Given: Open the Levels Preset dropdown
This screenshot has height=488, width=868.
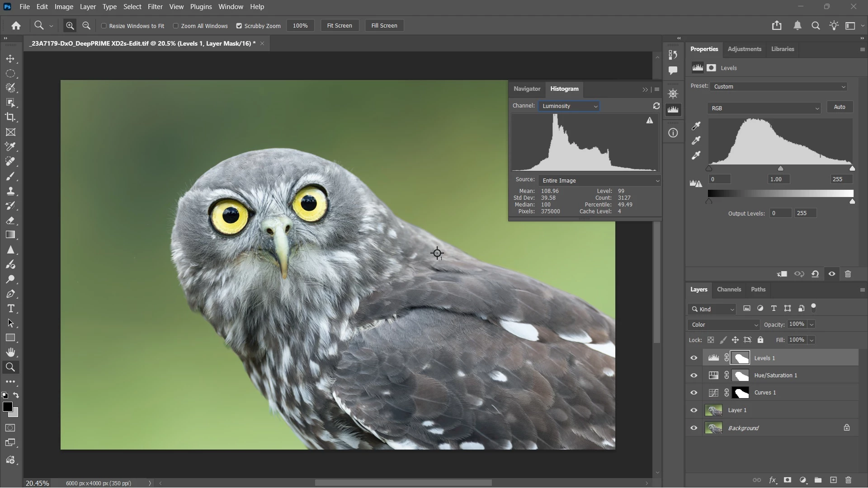Looking at the screenshot, I should click(778, 87).
